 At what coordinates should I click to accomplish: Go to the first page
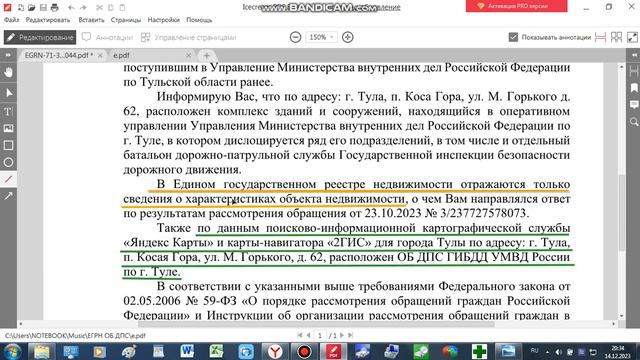click(300, 335)
